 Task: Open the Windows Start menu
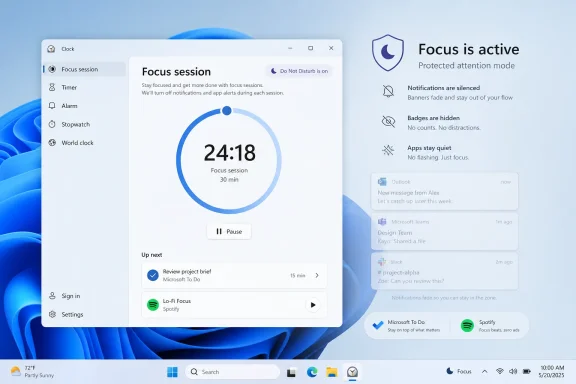tap(172, 372)
